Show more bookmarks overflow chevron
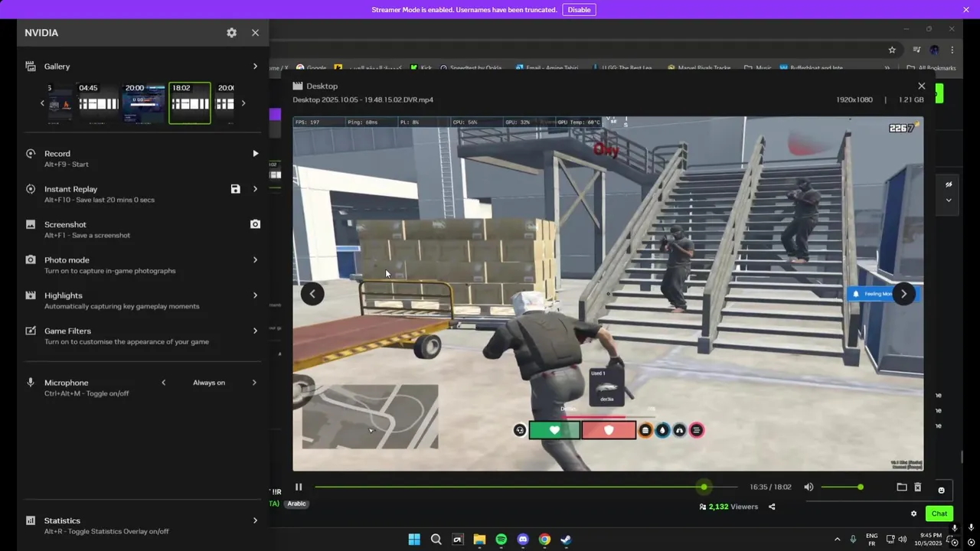 pyautogui.click(x=887, y=68)
